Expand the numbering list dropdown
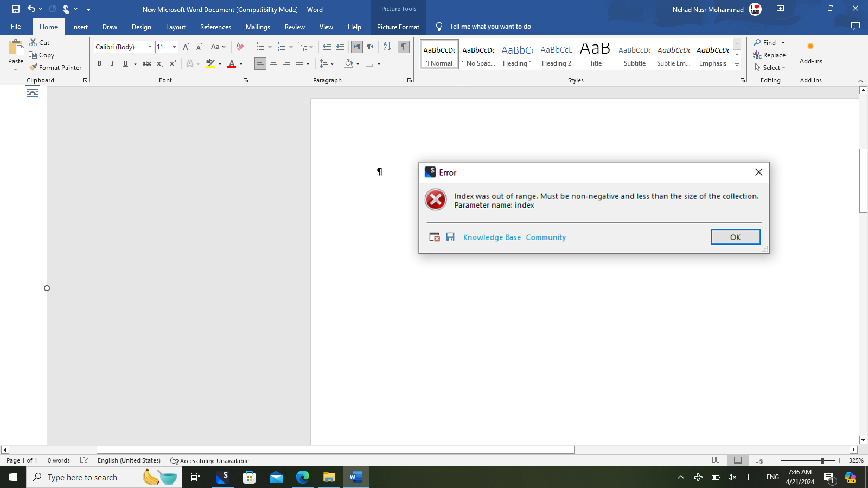This screenshot has height=488, width=868. [291, 47]
